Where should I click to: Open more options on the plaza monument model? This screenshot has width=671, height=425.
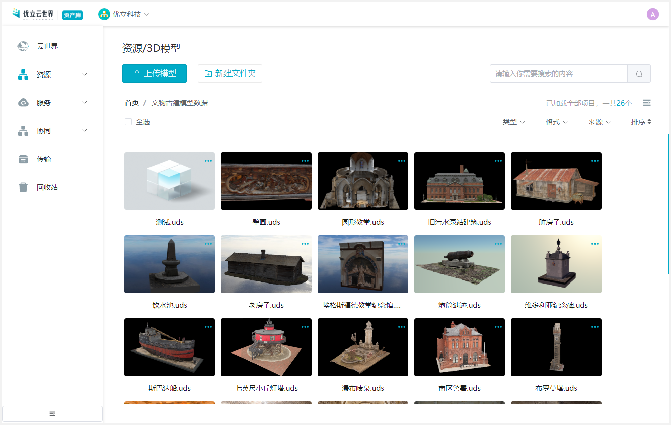point(401,327)
